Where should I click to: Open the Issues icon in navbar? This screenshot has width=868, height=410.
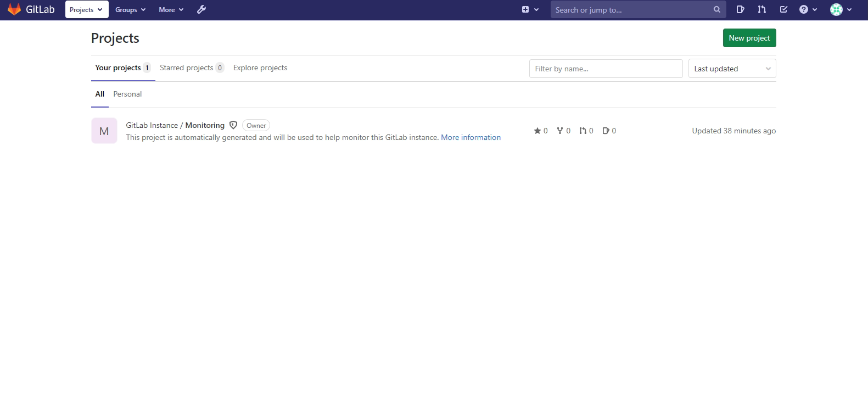740,9
